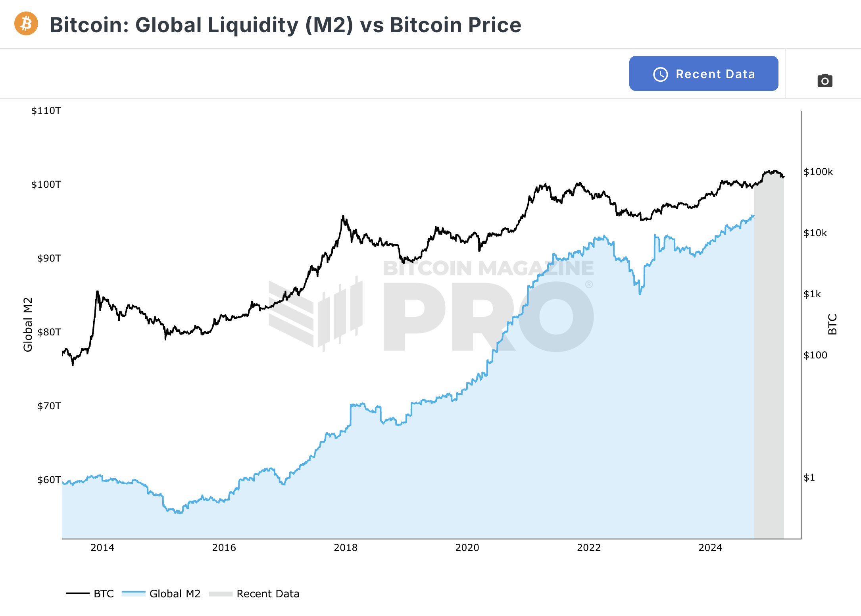The image size is (861, 616).
Task: Click the Global M2 y-axis title
Action: click(27, 324)
